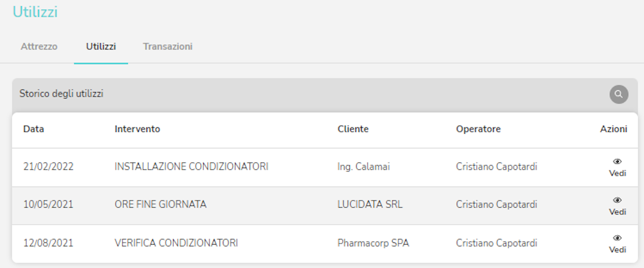644x268 pixels.
Task: Open the Attrezzo tab
Action: [39, 47]
